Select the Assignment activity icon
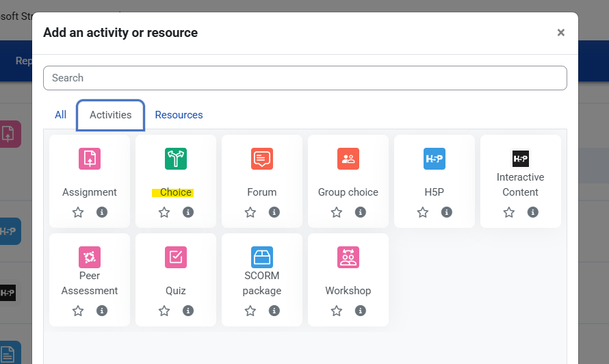The width and height of the screenshot is (609, 364). (90, 159)
